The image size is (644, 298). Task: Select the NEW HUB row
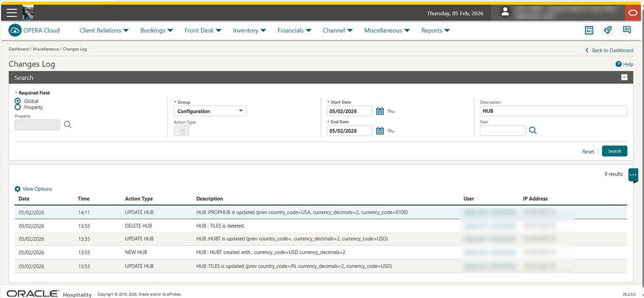coord(320,252)
